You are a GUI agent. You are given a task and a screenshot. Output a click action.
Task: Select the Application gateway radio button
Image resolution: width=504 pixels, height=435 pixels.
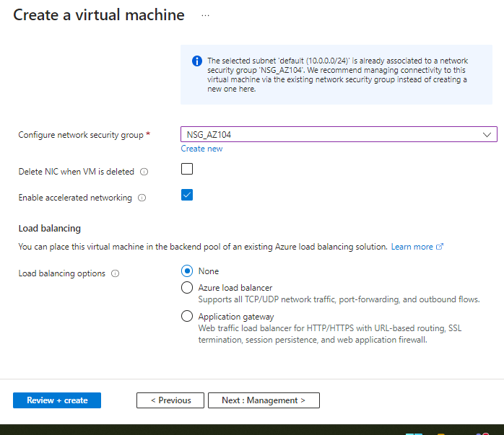point(187,316)
